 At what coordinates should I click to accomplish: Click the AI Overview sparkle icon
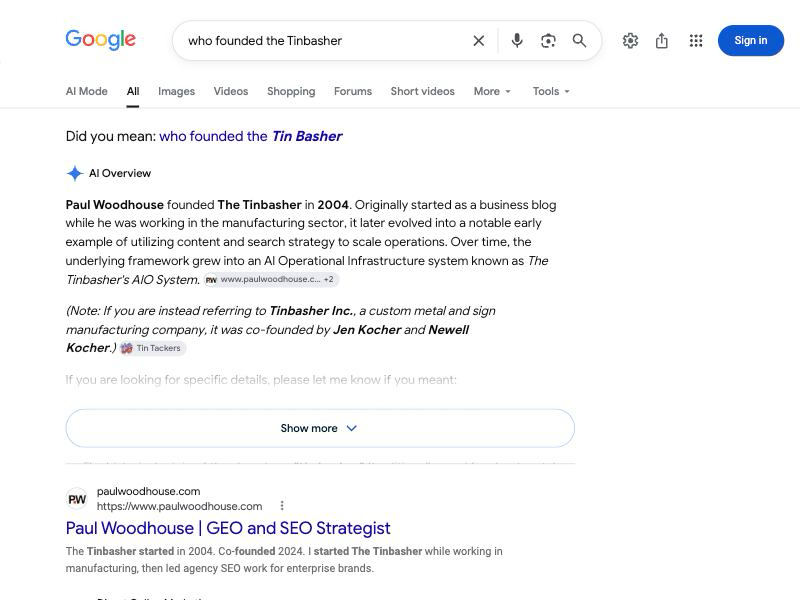coord(75,173)
